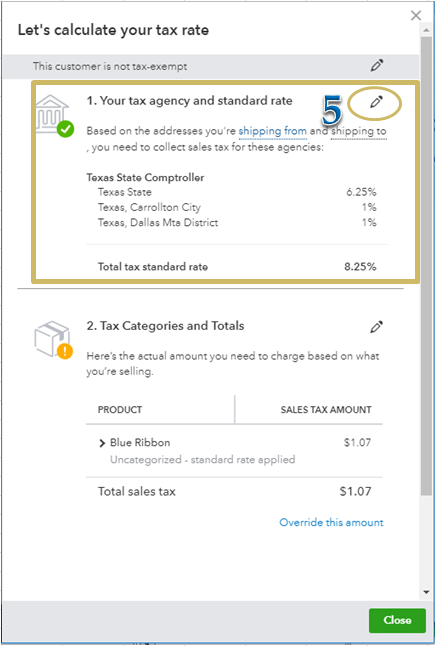Select the Blue Ribbon product name
This screenshot has height=646, width=435.
[140, 442]
